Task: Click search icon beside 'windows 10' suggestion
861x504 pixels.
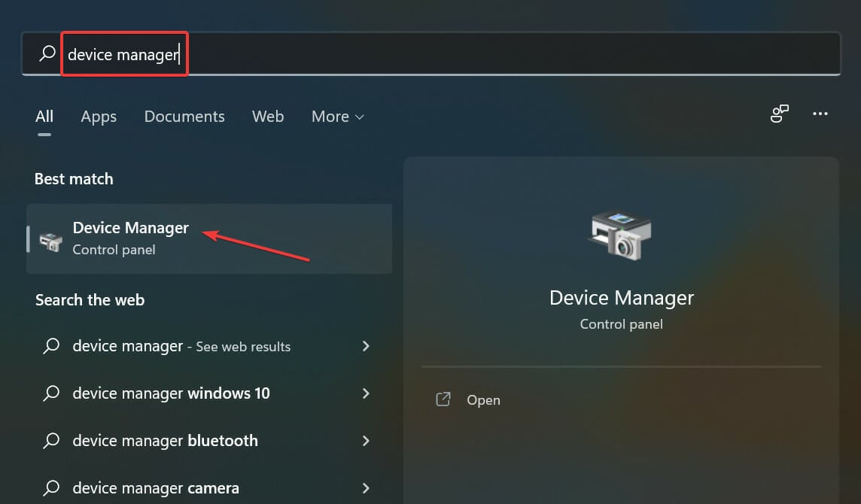Action: click(x=51, y=393)
